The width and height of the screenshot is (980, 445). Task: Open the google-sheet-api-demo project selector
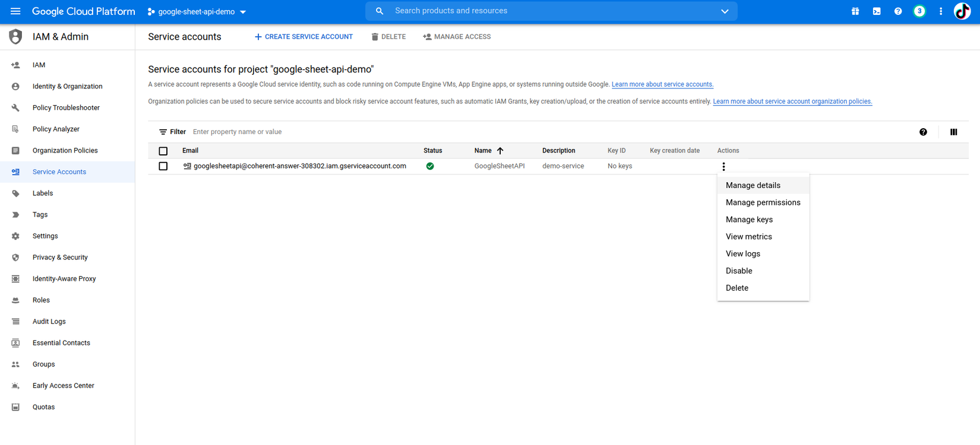point(197,12)
